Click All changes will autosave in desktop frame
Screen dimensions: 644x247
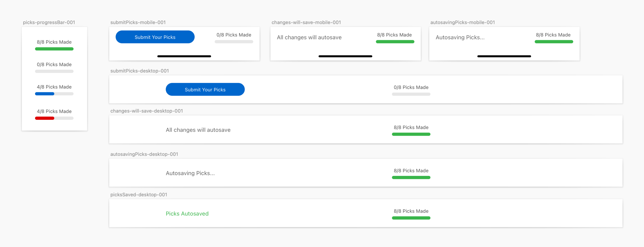click(198, 130)
